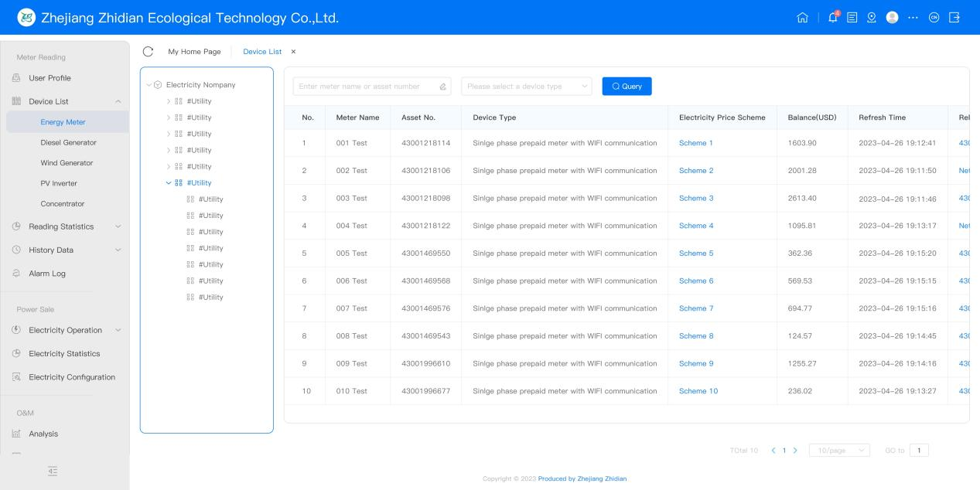Click the refresh icon beside My Home Page
The height and width of the screenshot is (490, 980).
[x=149, y=52]
